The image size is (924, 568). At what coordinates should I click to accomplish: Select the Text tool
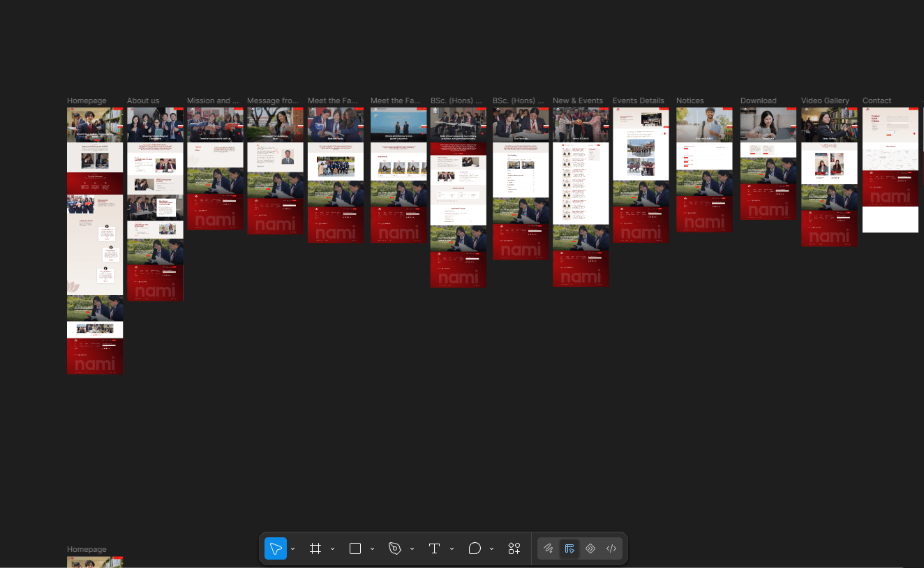pos(434,548)
